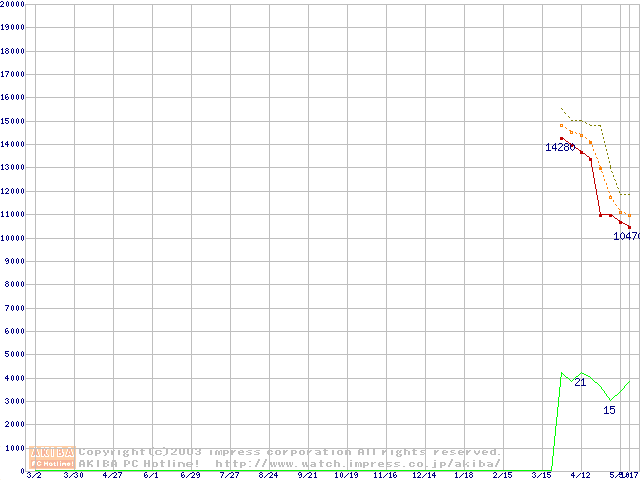Click the start of dashed olive line
The width and height of the screenshot is (640, 480).
[562, 109]
